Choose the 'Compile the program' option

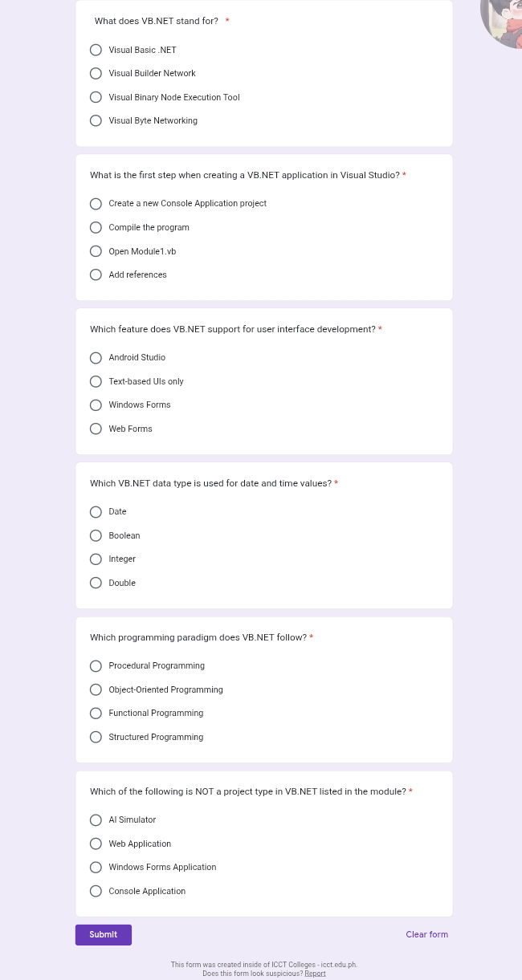(x=96, y=228)
